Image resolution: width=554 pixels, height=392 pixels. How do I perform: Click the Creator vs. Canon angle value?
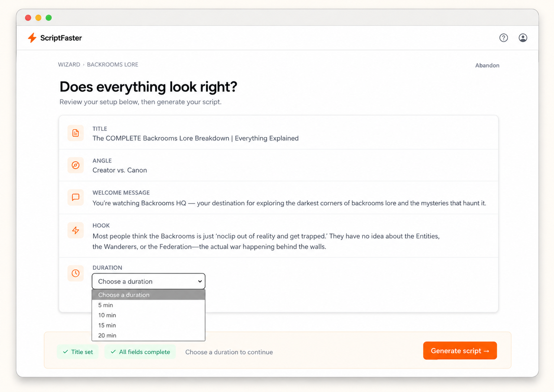coord(120,170)
